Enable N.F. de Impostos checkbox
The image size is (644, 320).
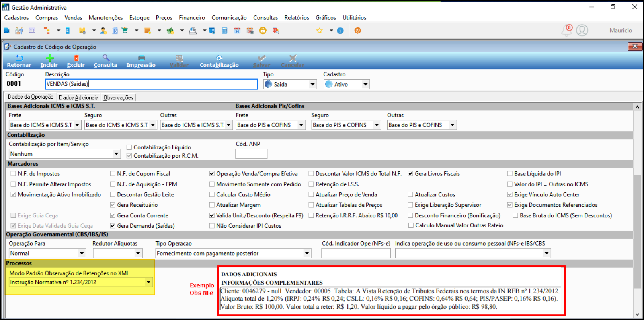pyautogui.click(x=13, y=174)
